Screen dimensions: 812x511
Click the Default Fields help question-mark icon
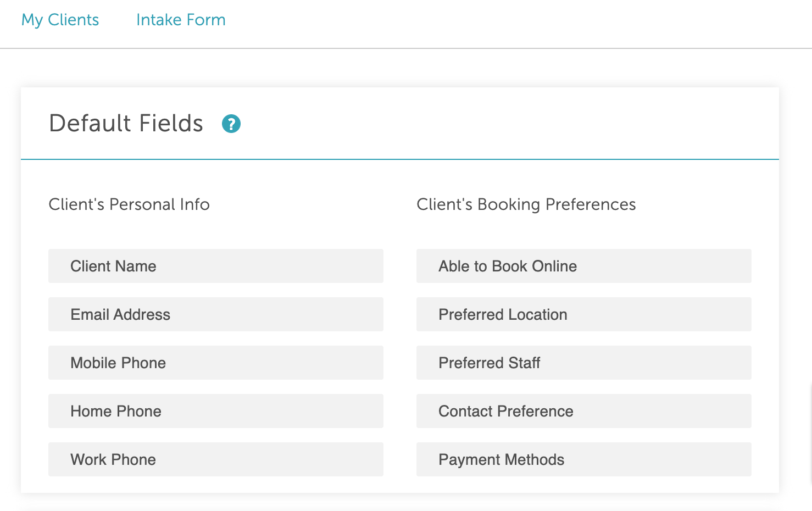pyautogui.click(x=231, y=124)
